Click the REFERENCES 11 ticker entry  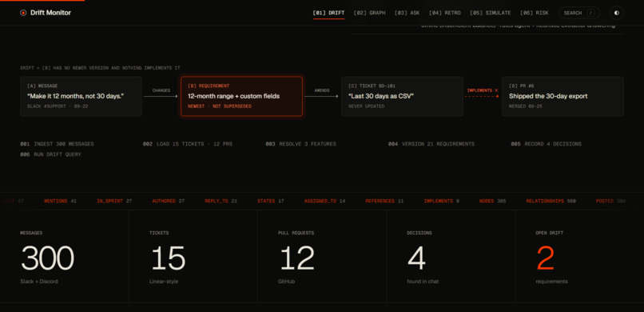coord(384,201)
